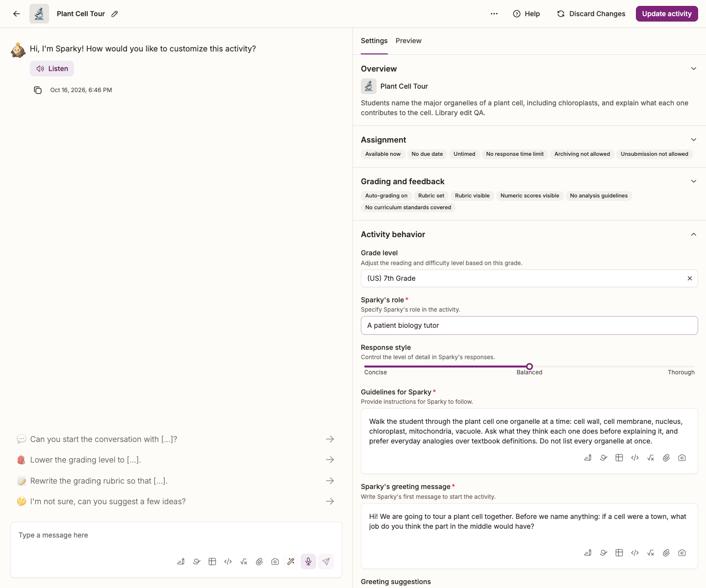The image size is (706, 588).
Task: Play Sparky's message with Listen button
Action: coord(52,69)
